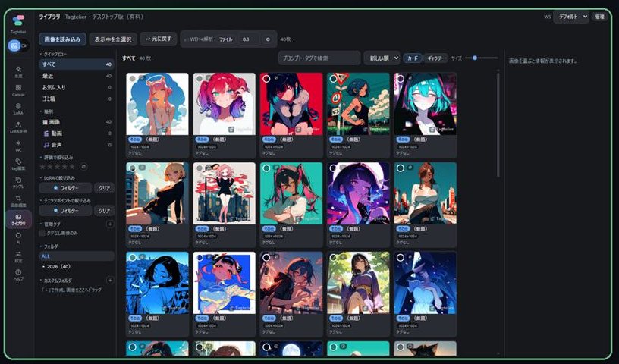Viewport: 619px width, 364px height.
Task: Open WD14解析 gear settings icon
Action: [x=268, y=39]
